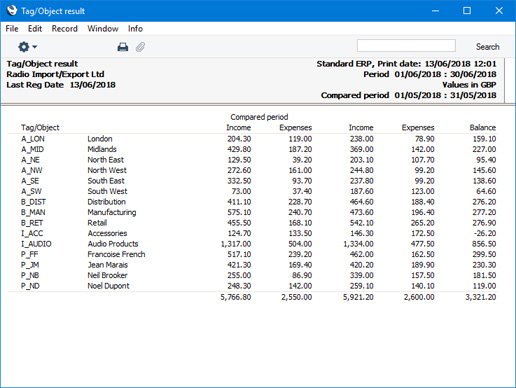Screen dimensions: 516x388
Task: Click the Audio Products description
Action: point(113,244)
